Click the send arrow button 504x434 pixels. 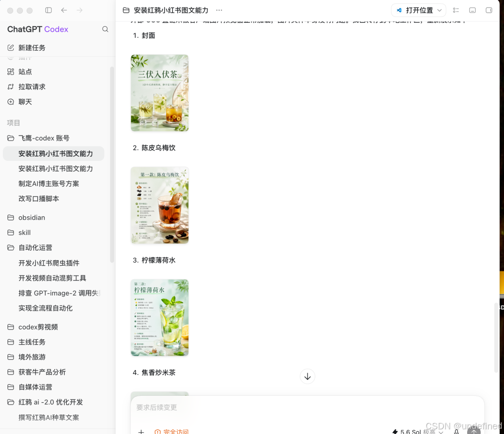[x=474, y=430]
